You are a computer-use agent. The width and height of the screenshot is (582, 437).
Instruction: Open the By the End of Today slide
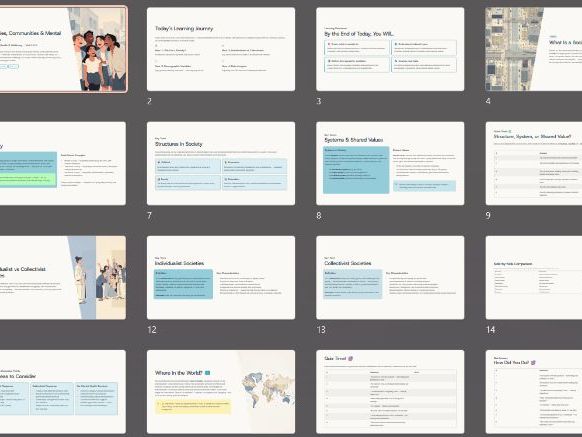(390, 49)
